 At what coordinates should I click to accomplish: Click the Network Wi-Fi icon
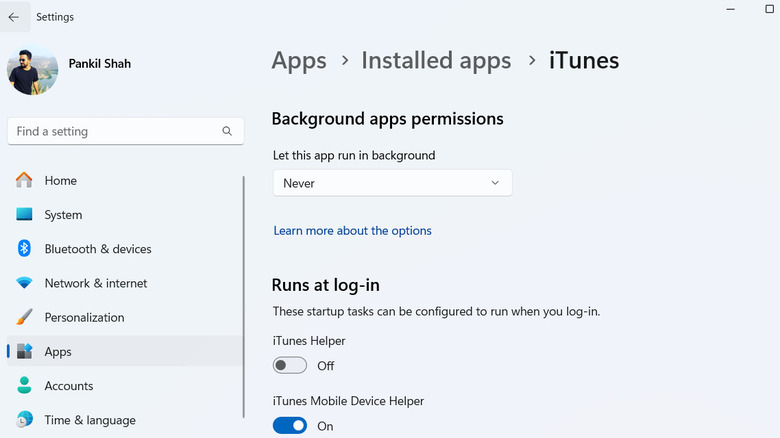[25, 284]
